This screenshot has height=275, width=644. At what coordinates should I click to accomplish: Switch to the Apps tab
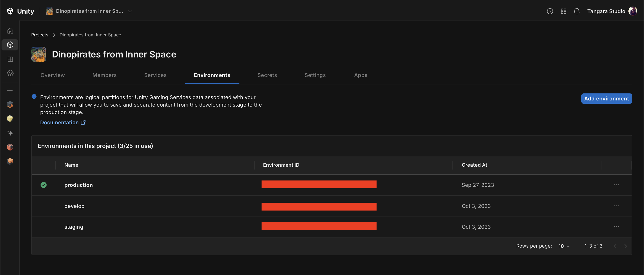361,75
